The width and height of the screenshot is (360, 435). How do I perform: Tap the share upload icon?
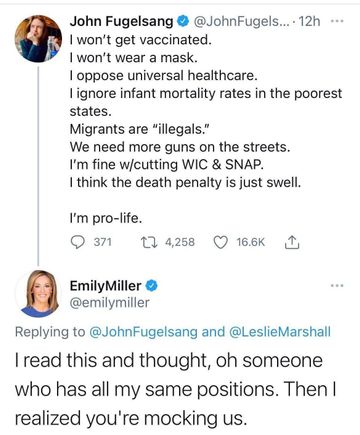coord(292,242)
